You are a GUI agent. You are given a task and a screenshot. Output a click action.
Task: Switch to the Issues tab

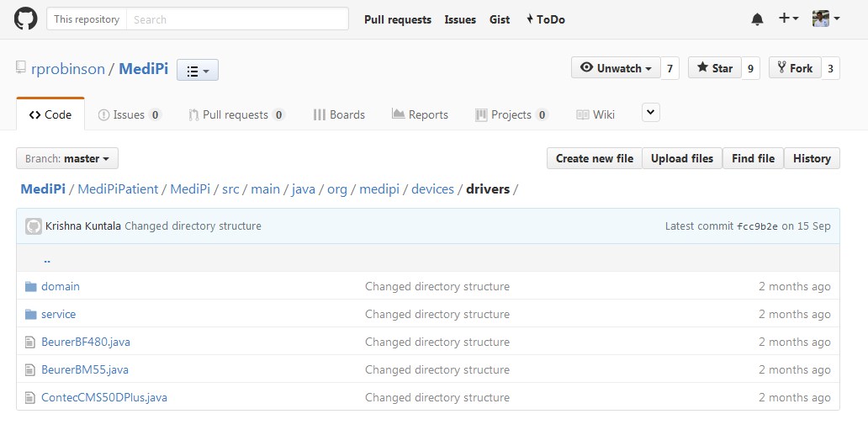130,115
